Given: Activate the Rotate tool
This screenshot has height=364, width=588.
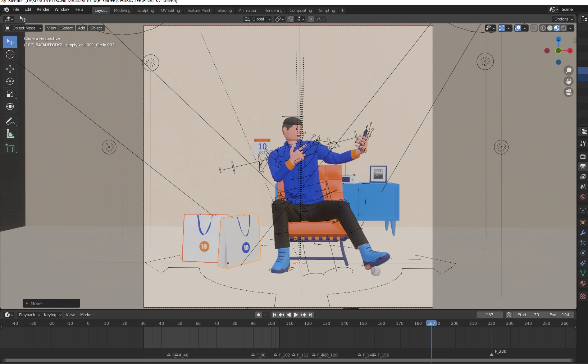Looking at the screenshot, I should 10,81.
